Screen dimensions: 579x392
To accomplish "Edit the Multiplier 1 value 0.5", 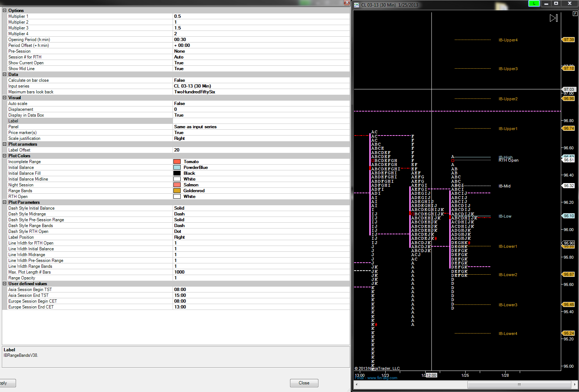I will click(x=261, y=16).
